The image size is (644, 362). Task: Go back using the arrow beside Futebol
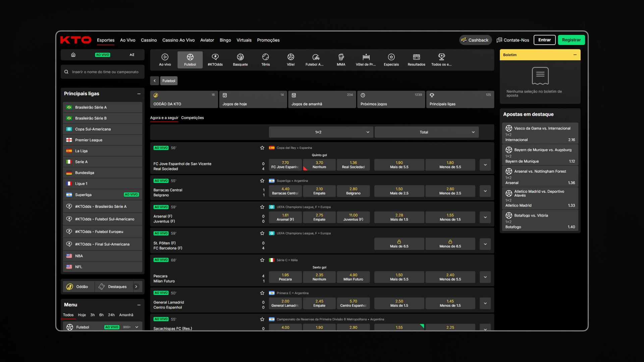pos(155,81)
